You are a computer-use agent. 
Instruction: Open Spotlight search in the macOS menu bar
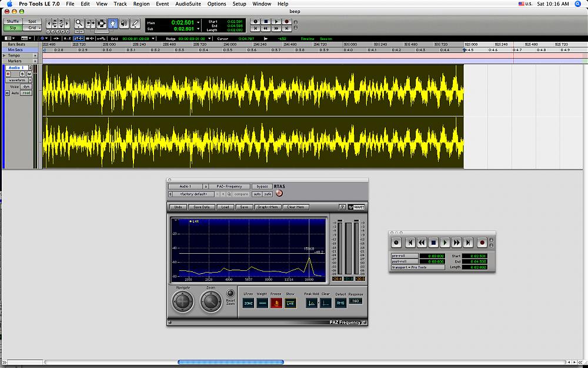tap(578, 4)
